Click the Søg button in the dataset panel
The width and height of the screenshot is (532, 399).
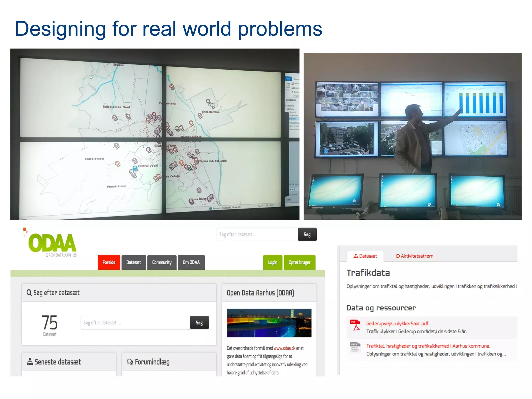[199, 323]
